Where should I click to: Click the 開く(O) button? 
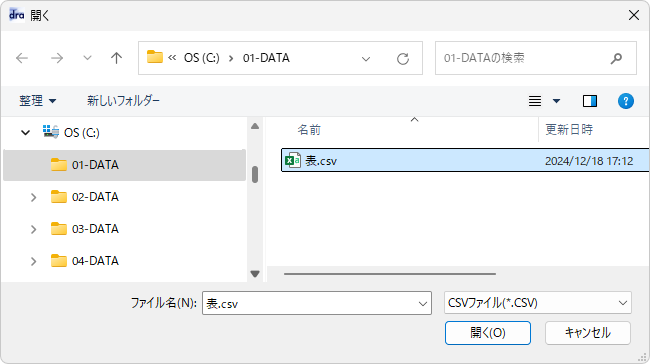pos(488,333)
